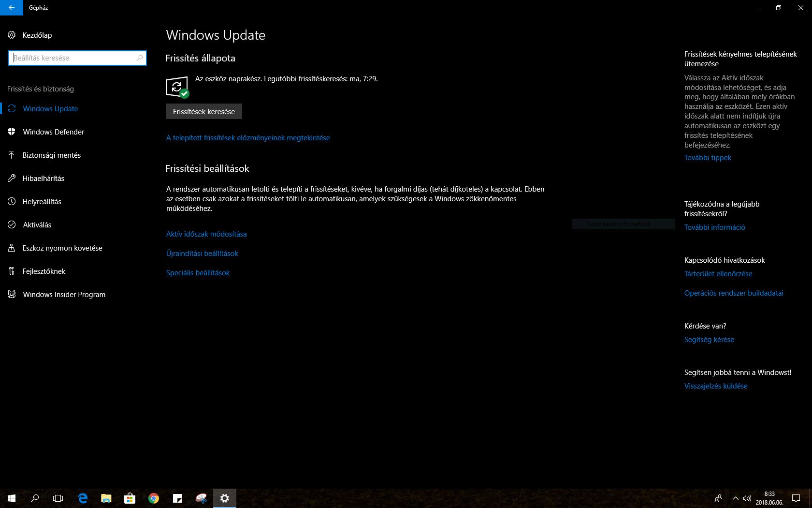This screenshot has height=508, width=812.
Task: Open Aktív időszak módosítása link
Action: coord(206,234)
